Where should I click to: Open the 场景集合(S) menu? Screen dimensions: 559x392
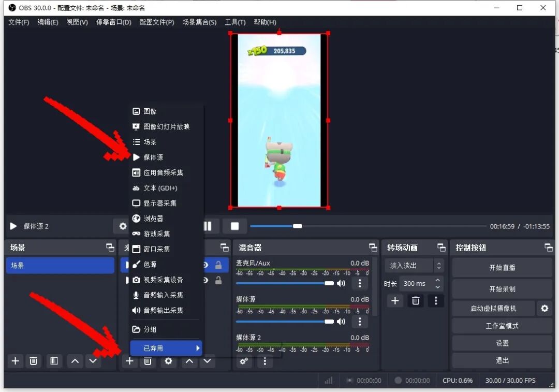point(200,22)
